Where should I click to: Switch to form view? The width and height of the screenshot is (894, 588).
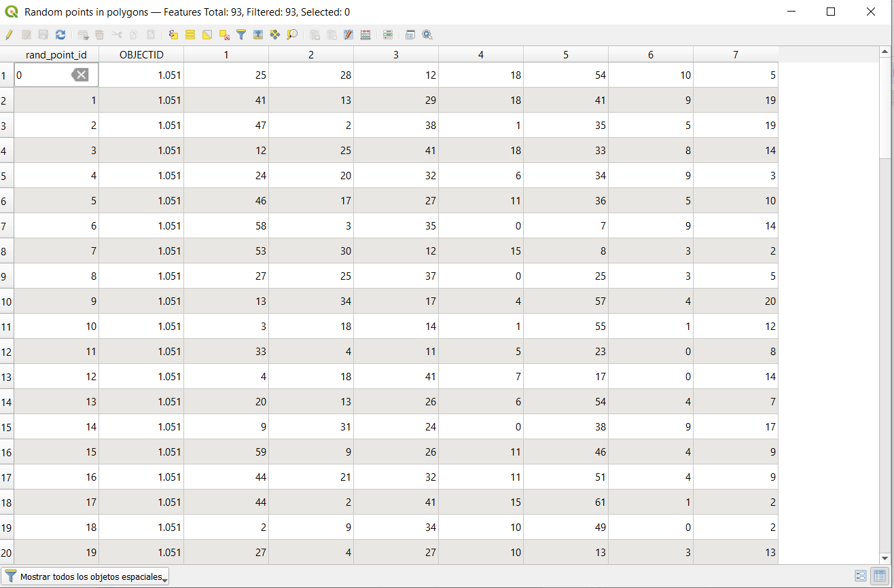861,576
